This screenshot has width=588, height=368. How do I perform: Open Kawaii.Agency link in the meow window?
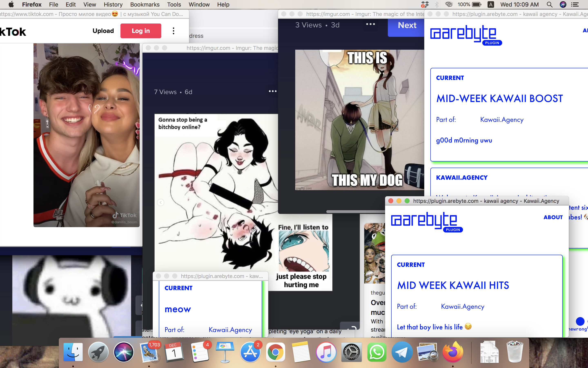click(x=230, y=330)
